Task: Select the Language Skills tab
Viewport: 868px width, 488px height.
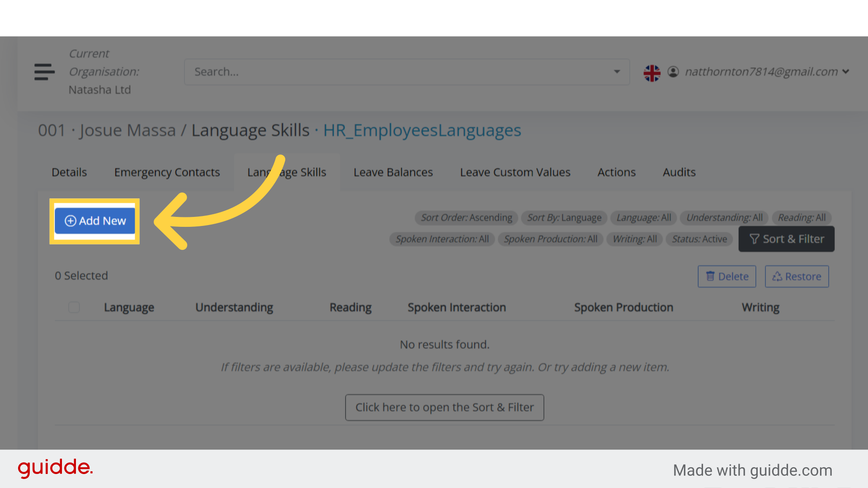Action: 287,172
